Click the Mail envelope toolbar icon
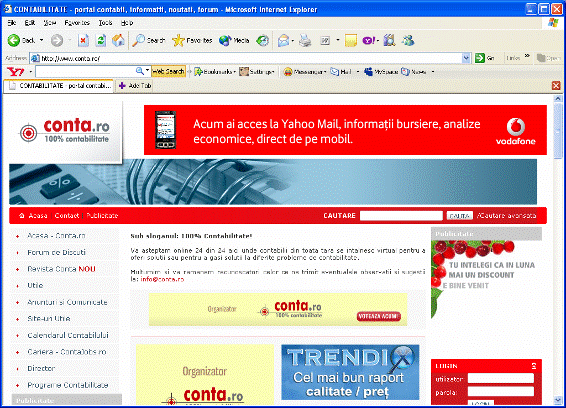 (x=283, y=40)
